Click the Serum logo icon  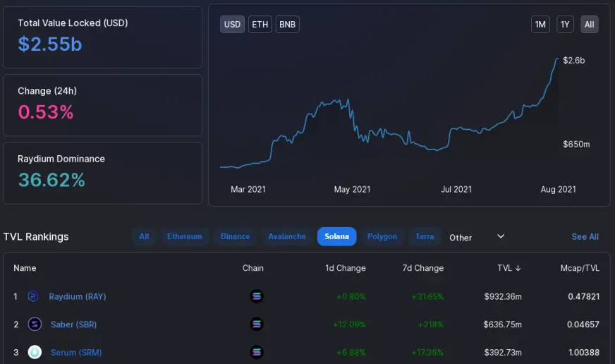click(x=35, y=352)
